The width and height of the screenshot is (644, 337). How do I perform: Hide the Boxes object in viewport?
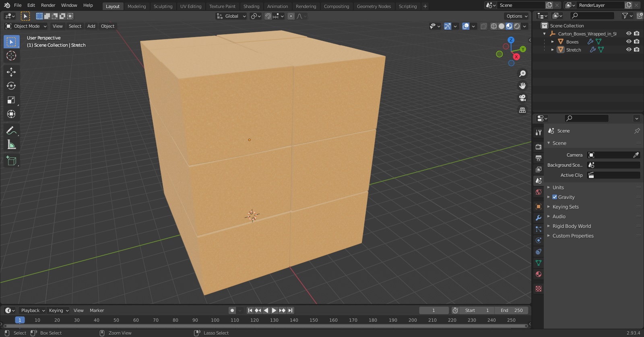pos(629,41)
